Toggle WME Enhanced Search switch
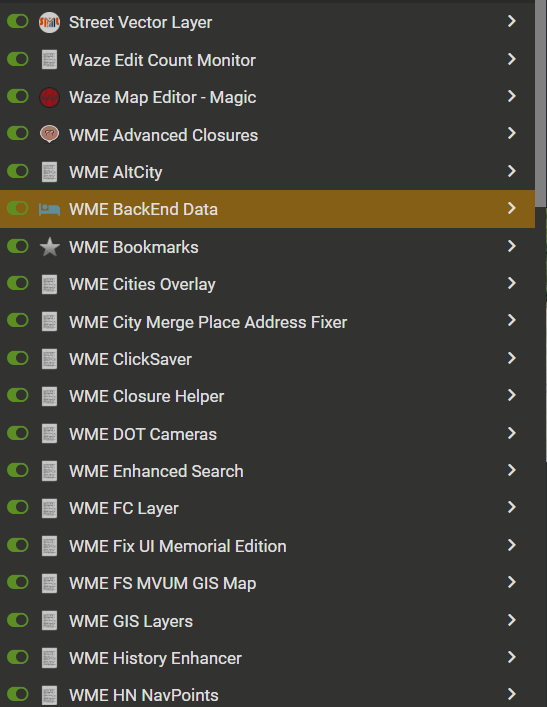547x707 pixels. click(18, 470)
